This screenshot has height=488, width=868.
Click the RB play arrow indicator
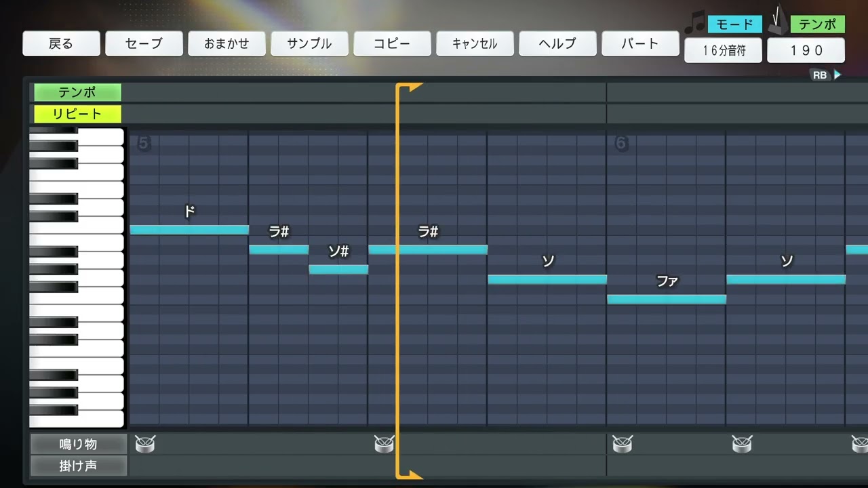coord(827,75)
